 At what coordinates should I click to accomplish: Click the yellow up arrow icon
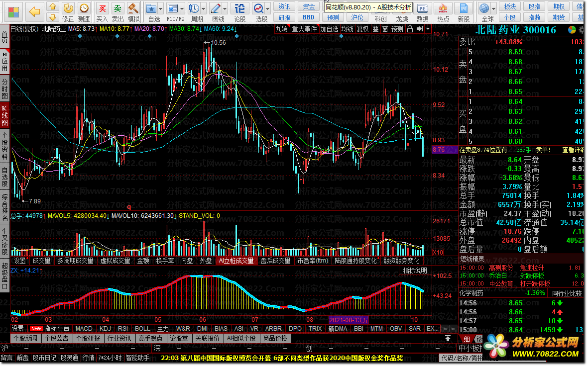click(x=53, y=6)
